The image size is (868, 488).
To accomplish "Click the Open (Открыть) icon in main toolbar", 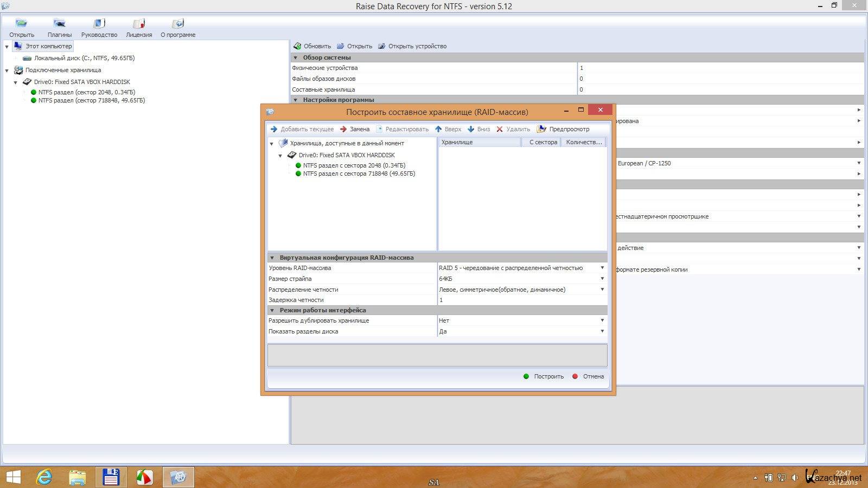I will coord(21,24).
